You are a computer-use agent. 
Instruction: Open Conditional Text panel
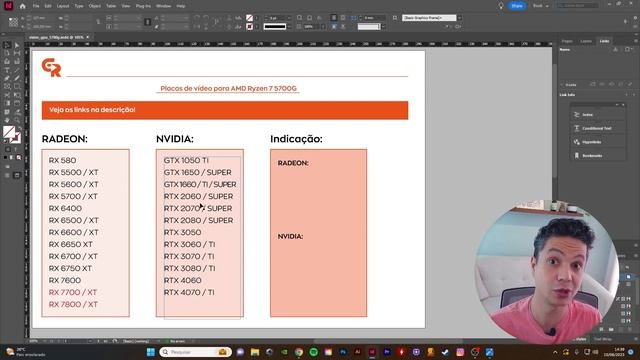click(x=597, y=128)
